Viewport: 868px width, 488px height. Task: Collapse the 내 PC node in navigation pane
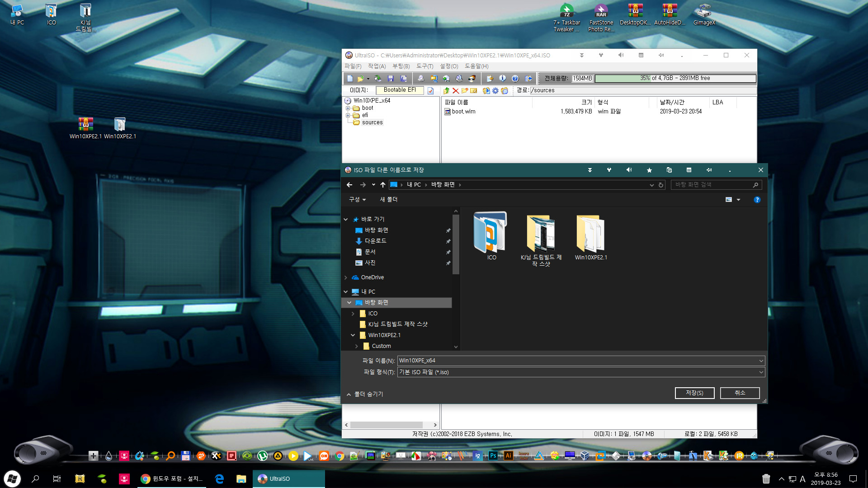click(346, 292)
